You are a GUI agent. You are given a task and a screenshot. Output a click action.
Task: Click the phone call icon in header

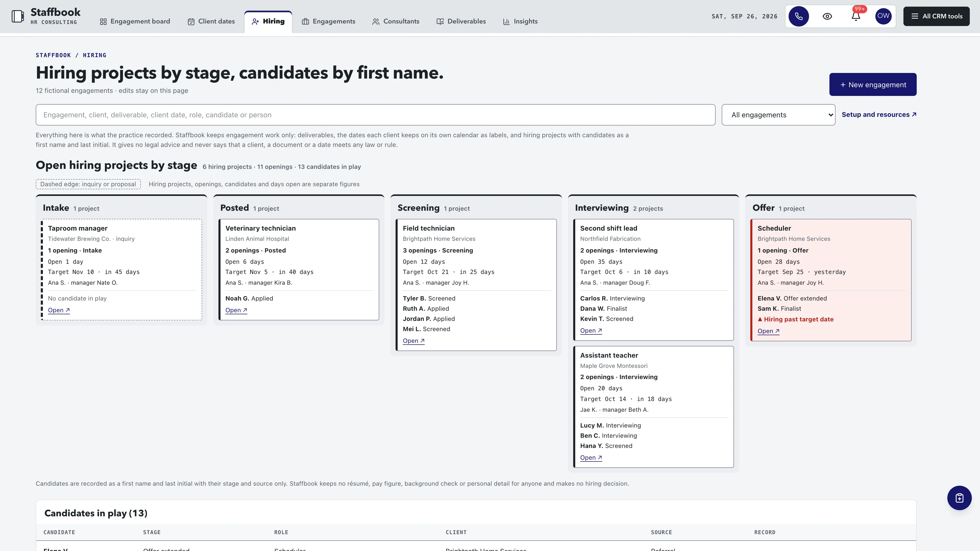[799, 16]
